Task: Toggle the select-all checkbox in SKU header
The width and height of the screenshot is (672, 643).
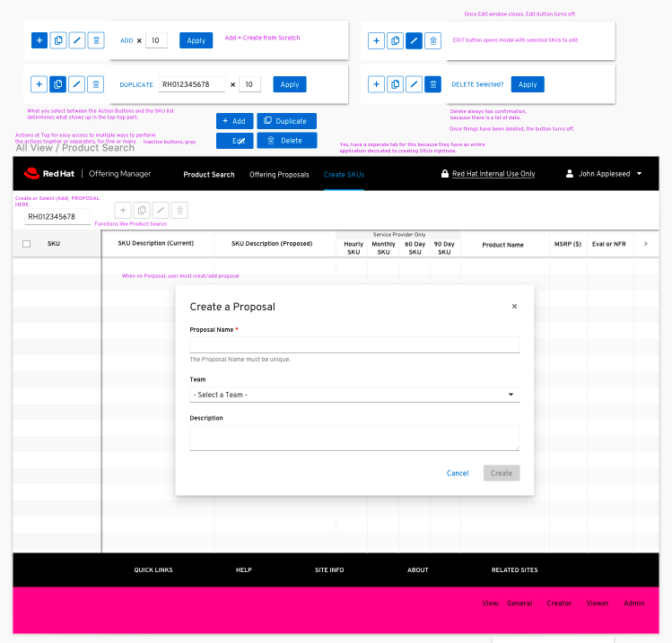Action: pyautogui.click(x=27, y=244)
